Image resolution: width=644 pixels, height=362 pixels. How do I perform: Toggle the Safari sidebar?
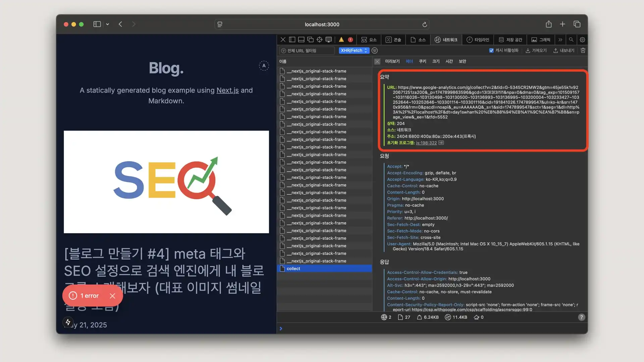(x=97, y=24)
